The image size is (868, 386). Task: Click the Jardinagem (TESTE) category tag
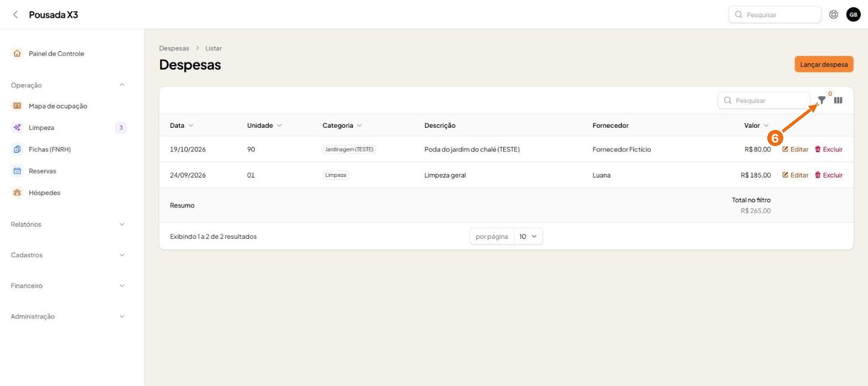pos(349,149)
